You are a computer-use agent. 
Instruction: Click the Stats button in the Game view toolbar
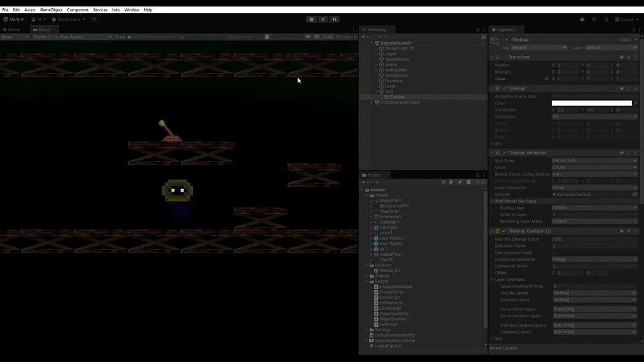pyautogui.click(x=328, y=36)
